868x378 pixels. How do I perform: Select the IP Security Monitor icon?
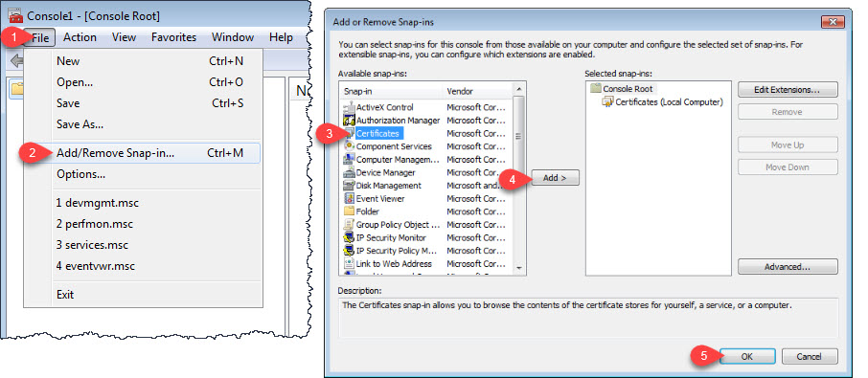[x=349, y=237]
